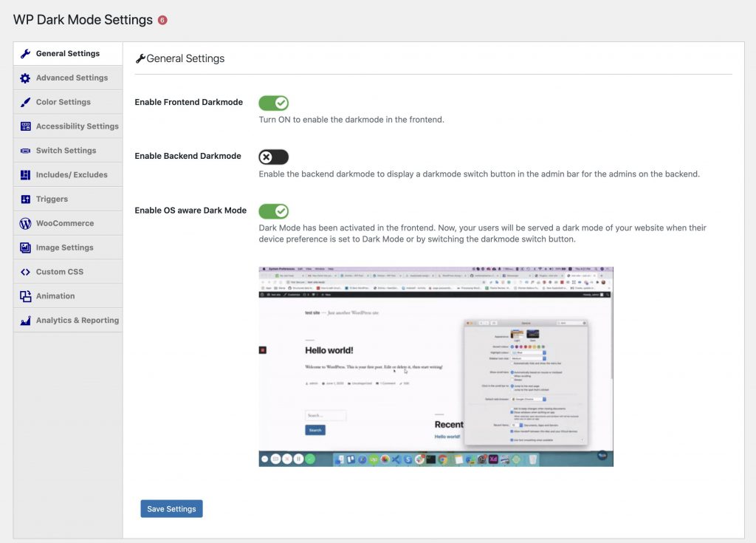
Task: Click the notification badge beside the page title
Action: (x=162, y=20)
